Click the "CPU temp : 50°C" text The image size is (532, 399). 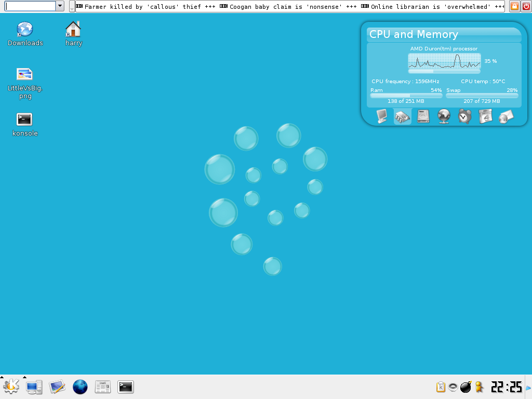click(x=483, y=82)
